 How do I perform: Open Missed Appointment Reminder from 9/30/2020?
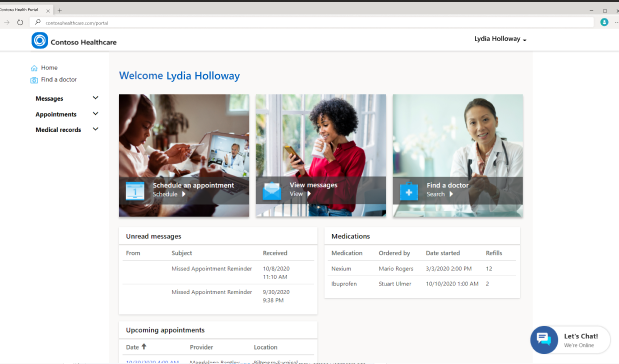click(x=212, y=292)
